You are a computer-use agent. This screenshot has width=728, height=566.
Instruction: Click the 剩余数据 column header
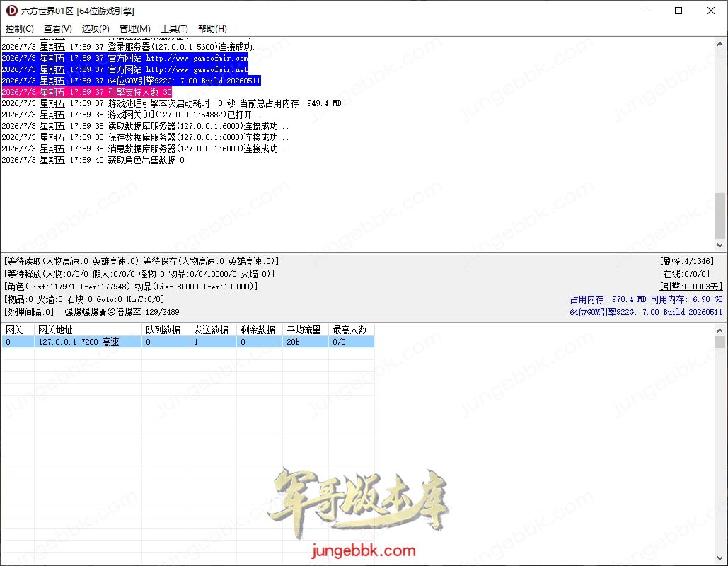(260, 330)
